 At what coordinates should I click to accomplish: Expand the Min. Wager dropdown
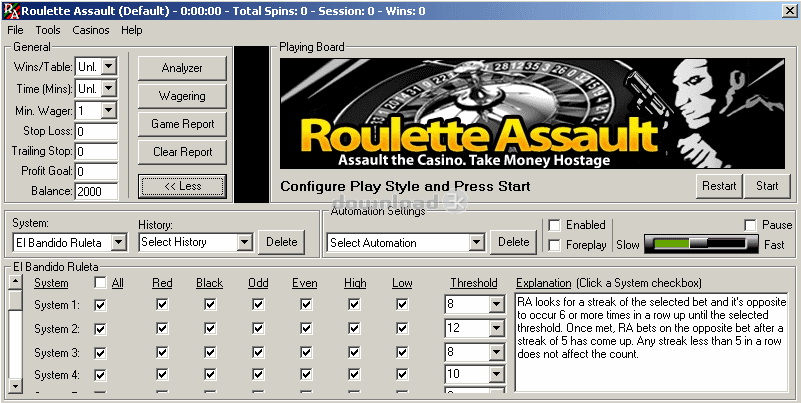tap(109, 110)
